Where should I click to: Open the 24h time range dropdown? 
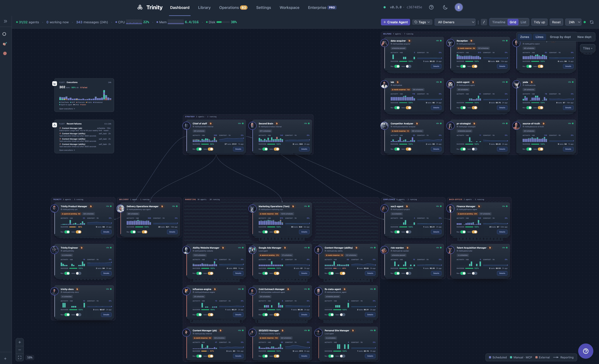coord(573,22)
